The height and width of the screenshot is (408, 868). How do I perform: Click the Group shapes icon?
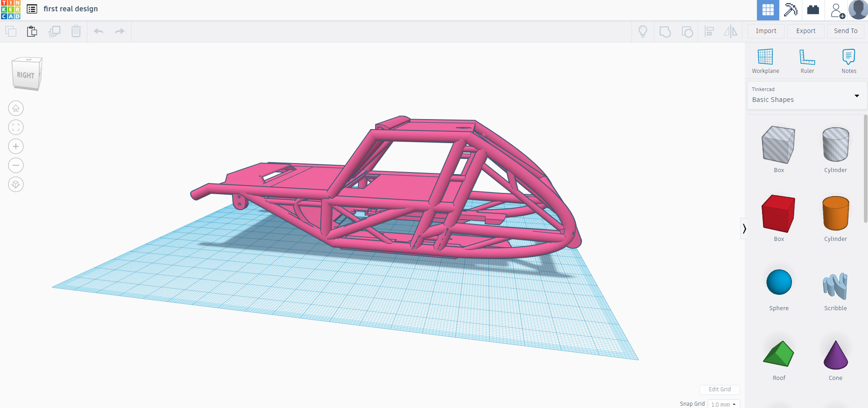[665, 32]
